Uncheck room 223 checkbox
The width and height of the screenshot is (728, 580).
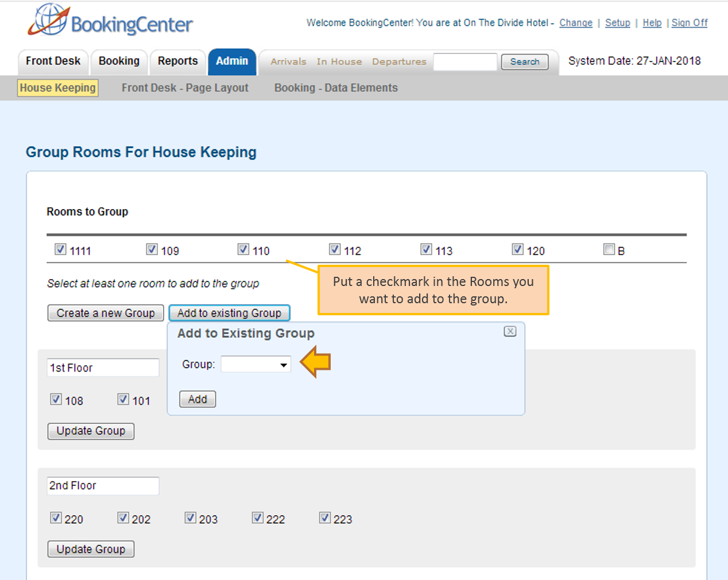324,518
